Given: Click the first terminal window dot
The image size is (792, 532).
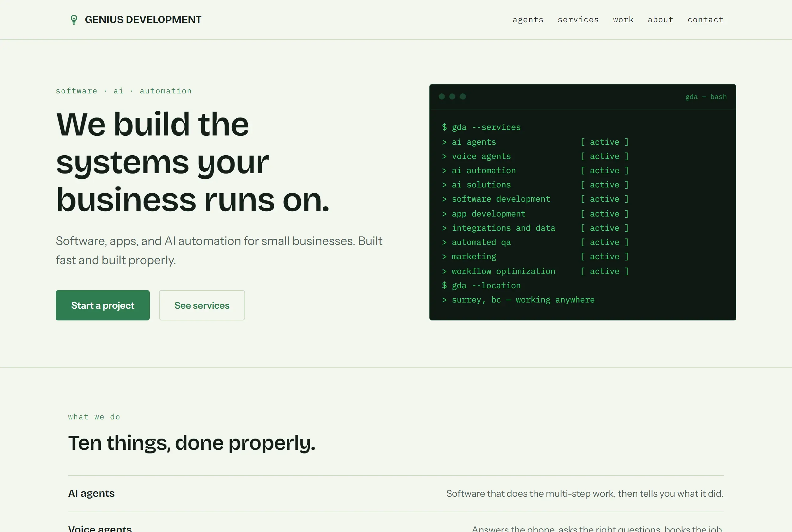Looking at the screenshot, I should pyautogui.click(x=442, y=97).
